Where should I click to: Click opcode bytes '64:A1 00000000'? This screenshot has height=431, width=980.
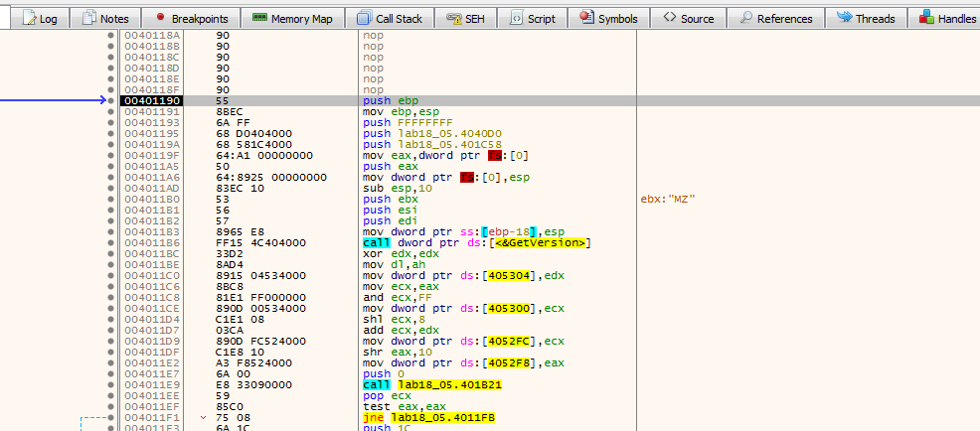(264, 156)
